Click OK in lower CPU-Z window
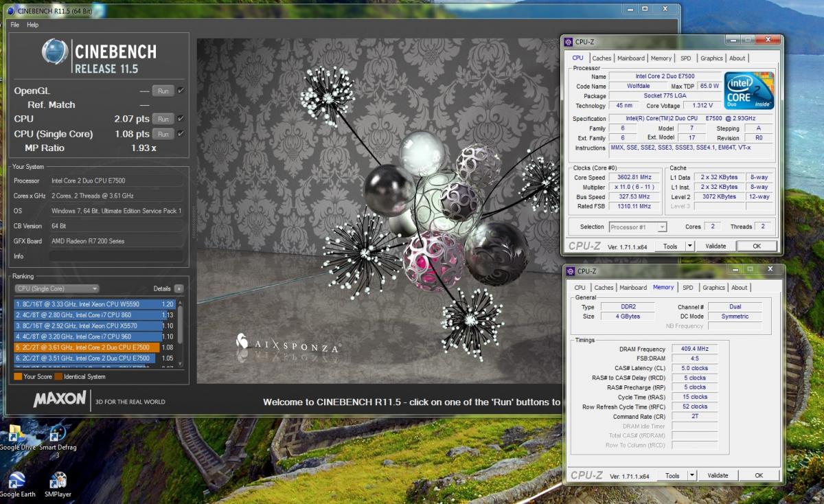 tap(759, 475)
